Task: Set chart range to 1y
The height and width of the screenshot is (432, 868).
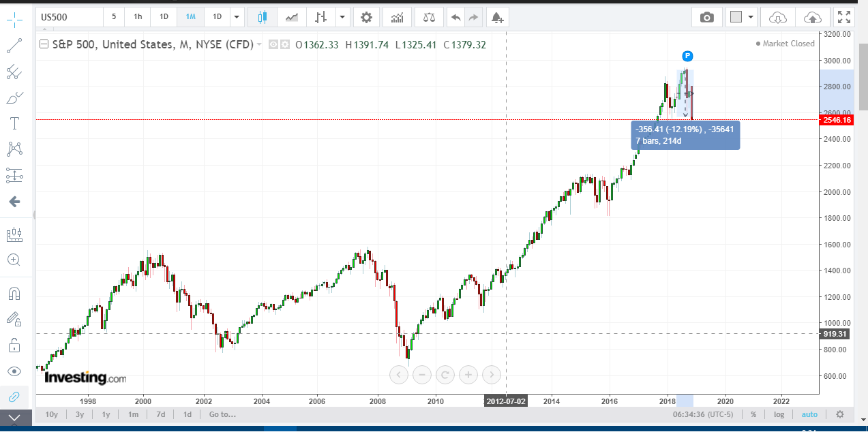Action: (106, 414)
